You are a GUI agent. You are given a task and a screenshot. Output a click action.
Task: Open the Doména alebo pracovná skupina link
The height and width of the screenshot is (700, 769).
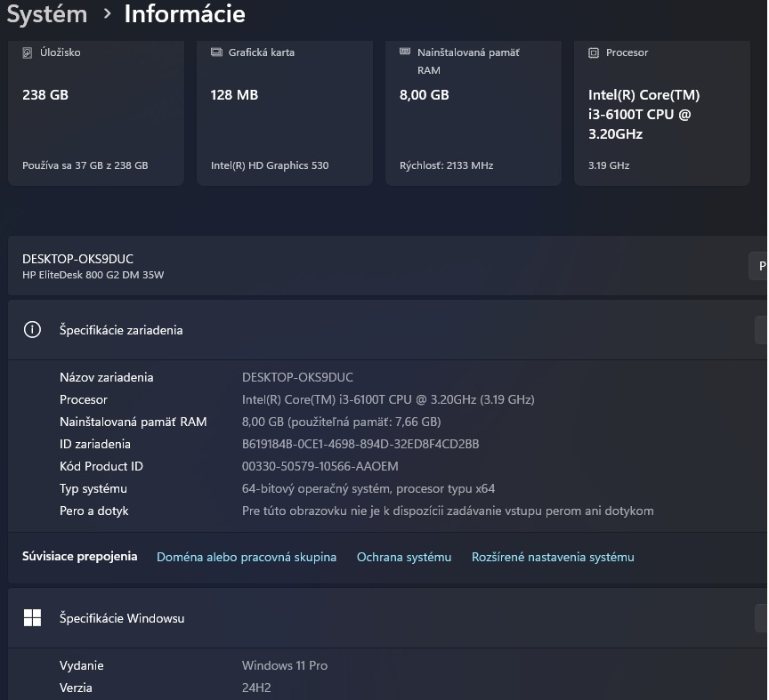[247, 557]
